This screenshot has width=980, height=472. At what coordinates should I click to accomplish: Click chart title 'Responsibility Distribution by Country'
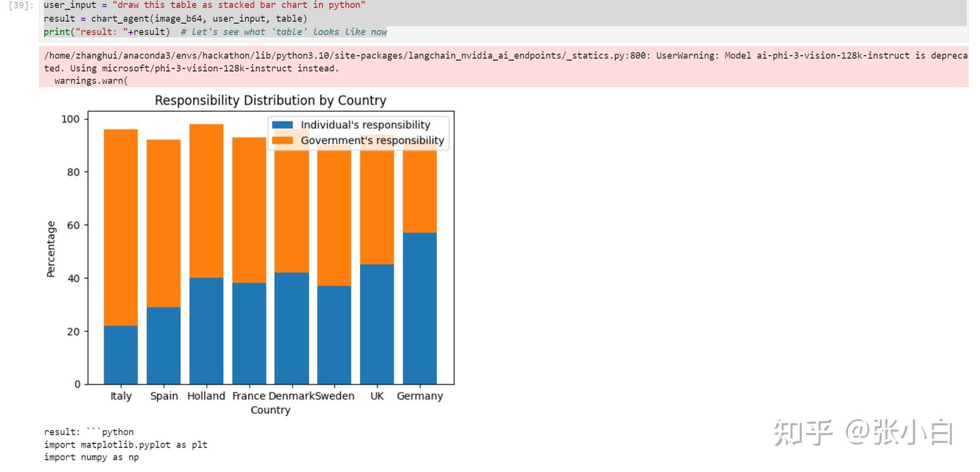click(270, 101)
